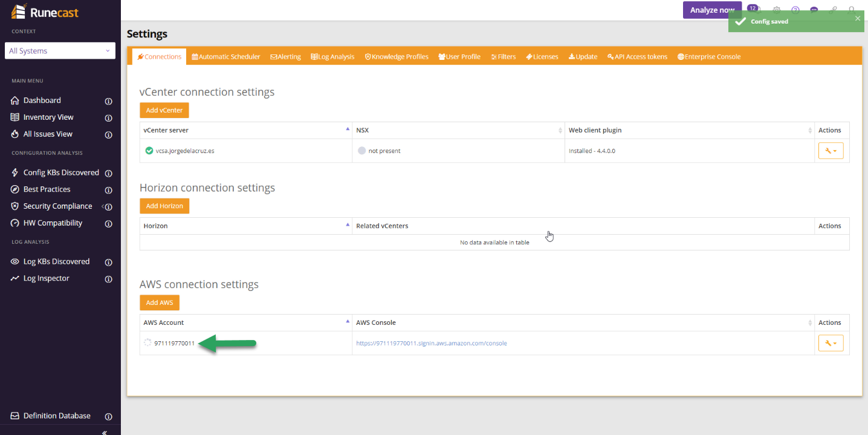Open notifications bell with badge 12

click(x=753, y=8)
